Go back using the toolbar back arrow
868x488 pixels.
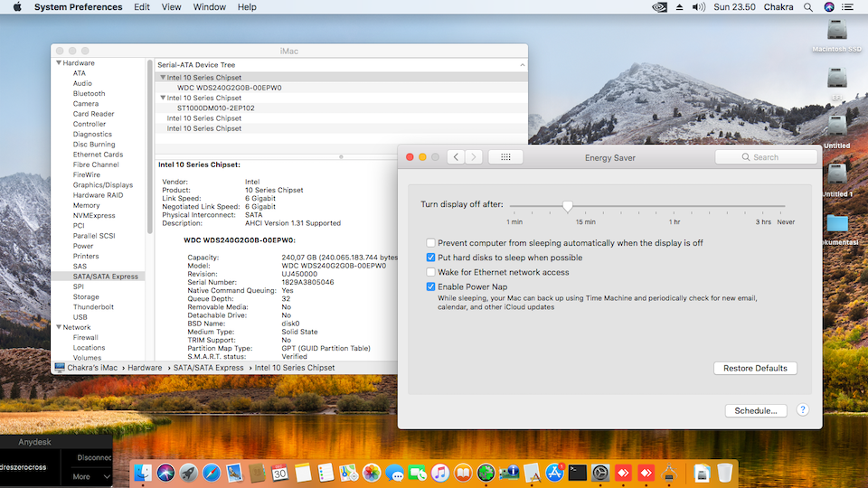tap(456, 157)
